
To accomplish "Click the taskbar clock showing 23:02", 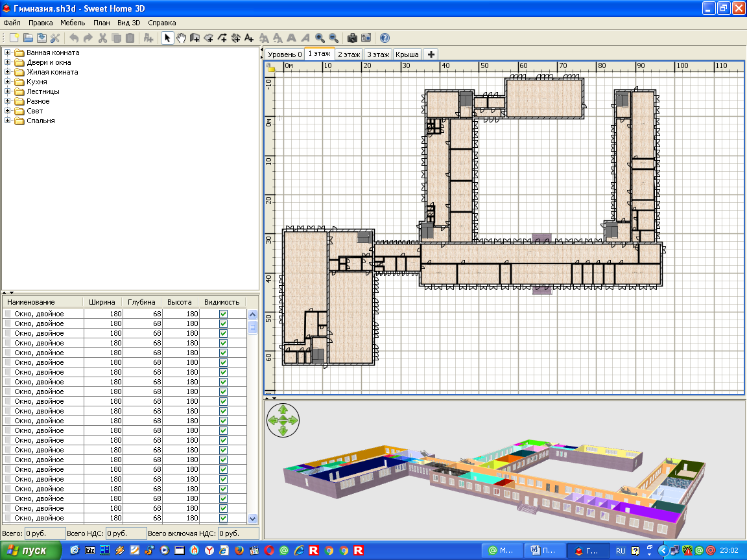I will pos(729,551).
